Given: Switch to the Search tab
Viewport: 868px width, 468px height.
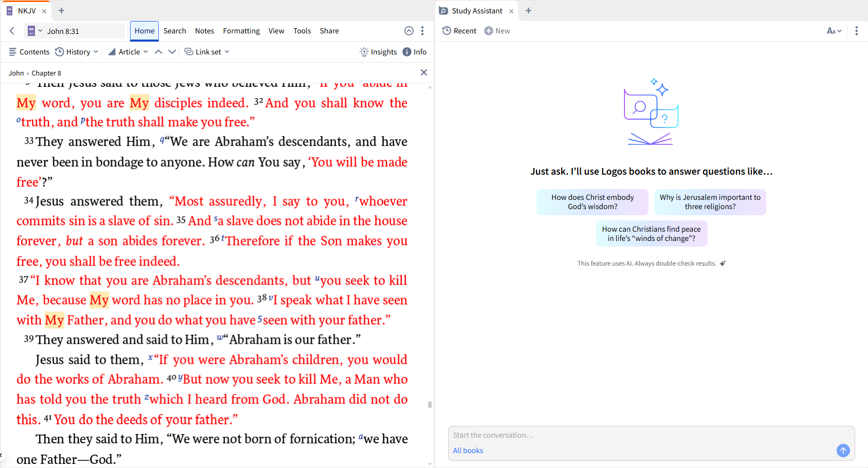Looking at the screenshot, I should [175, 31].
